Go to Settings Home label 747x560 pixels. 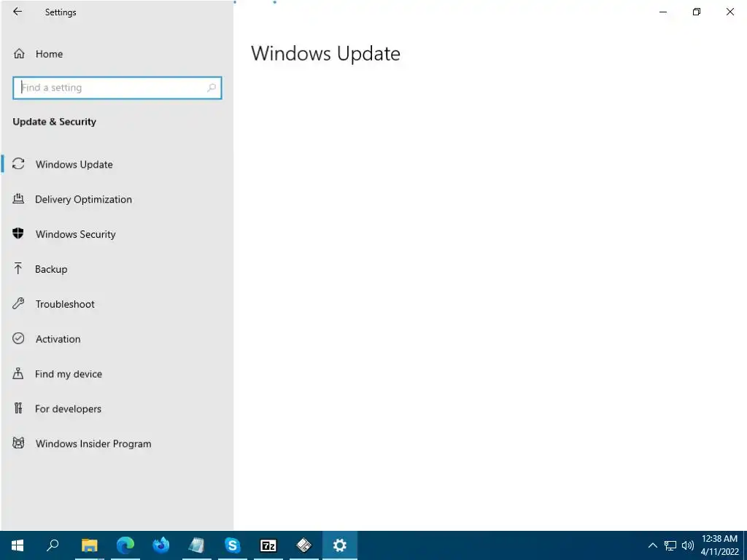tap(49, 54)
